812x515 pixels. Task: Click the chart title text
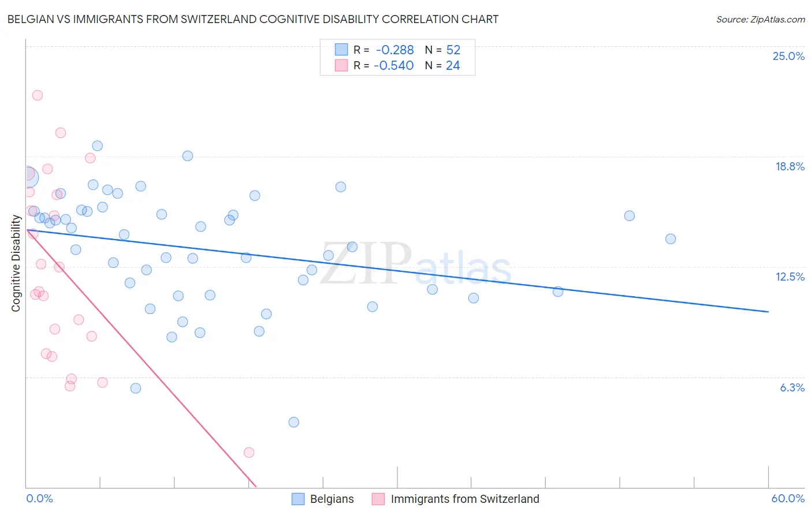click(253, 19)
